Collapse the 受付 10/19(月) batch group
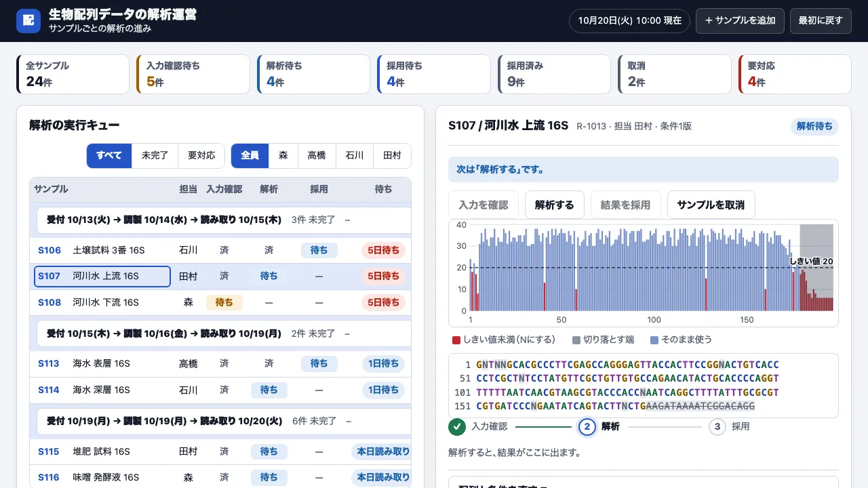This screenshot has width=868, height=488. click(224, 421)
